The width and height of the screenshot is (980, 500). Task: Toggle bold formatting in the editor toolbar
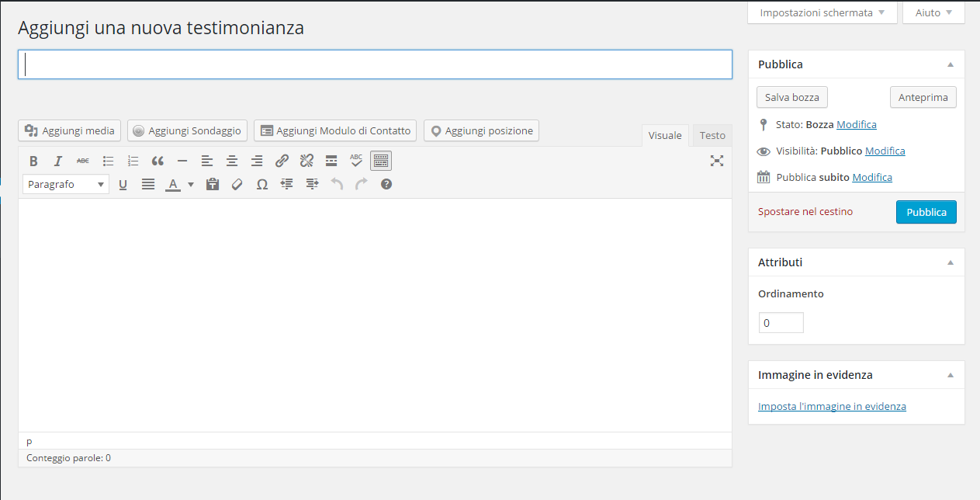coord(33,161)
